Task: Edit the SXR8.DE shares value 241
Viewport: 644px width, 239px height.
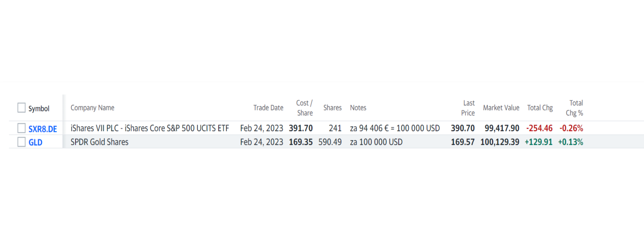Action: 335,128
